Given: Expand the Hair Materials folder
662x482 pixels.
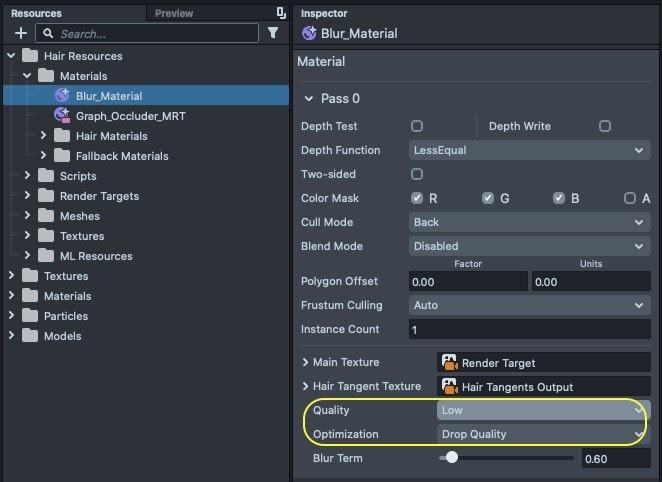Looking at the screenshot, I should [x=43, y=136].
